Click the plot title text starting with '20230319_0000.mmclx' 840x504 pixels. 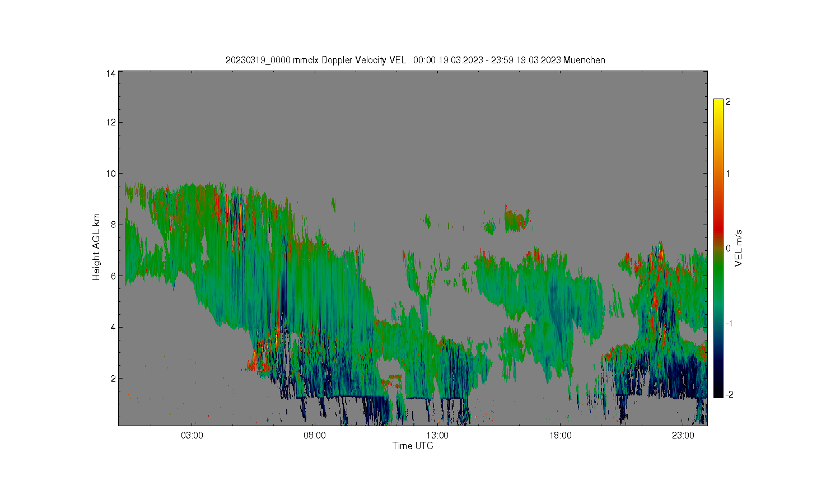click(x=415, y=60)
